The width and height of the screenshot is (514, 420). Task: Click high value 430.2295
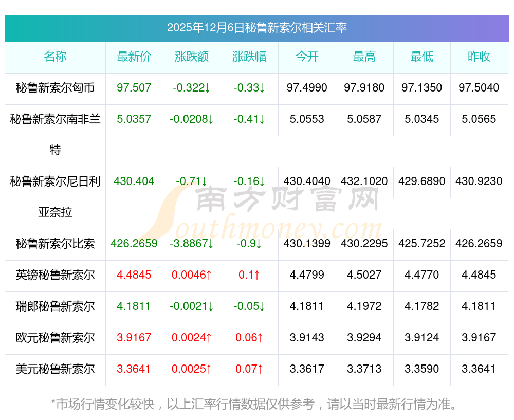[364, 244]
